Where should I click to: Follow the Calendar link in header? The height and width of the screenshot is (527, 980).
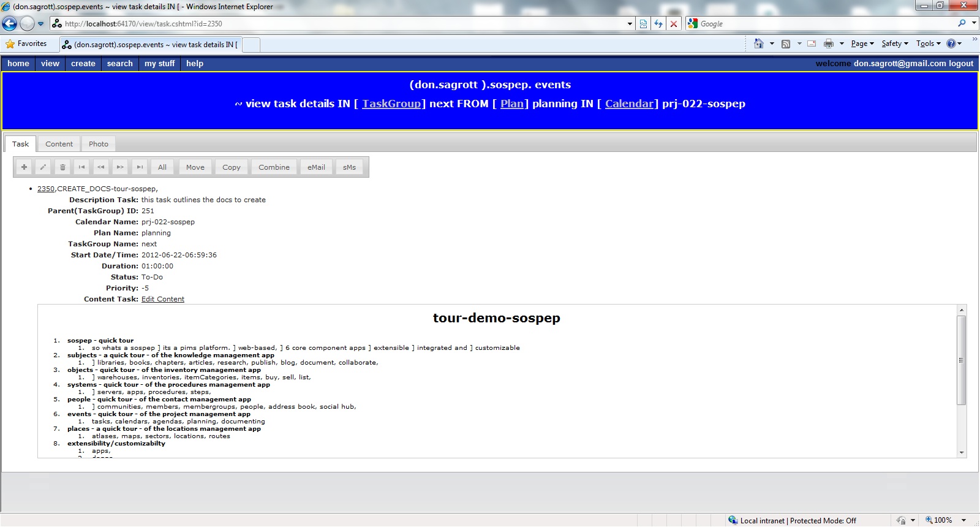point(630,104)
